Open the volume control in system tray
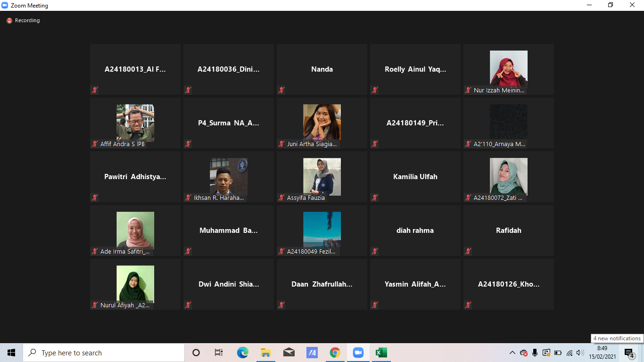The width and height of the screenshot is (644, 362). [x=580, y=353]
